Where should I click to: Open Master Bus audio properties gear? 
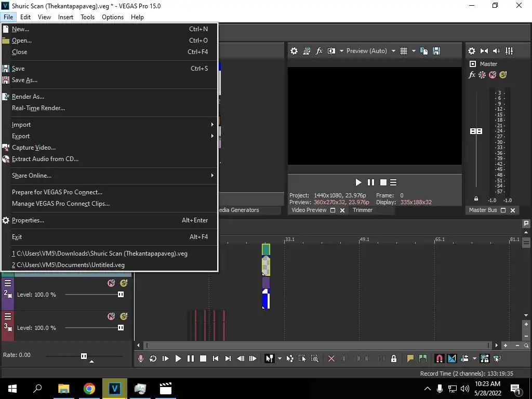pos(472,51)
